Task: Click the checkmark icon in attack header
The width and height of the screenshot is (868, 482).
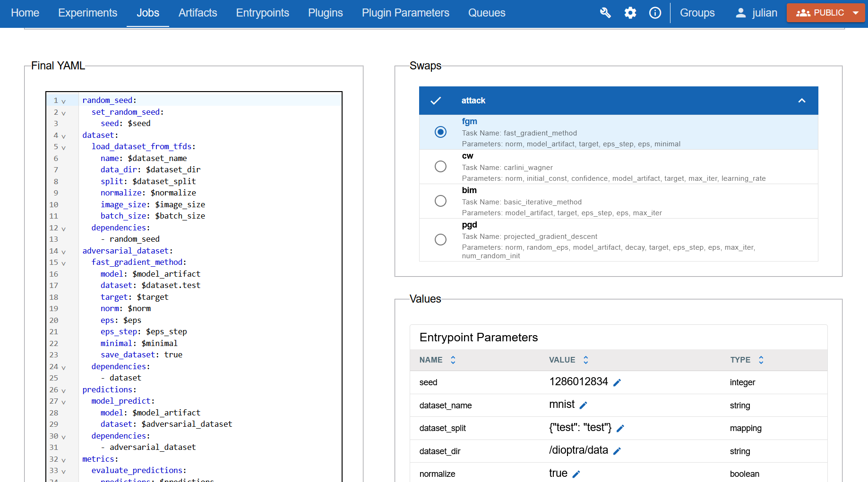Action: point(436,101)
